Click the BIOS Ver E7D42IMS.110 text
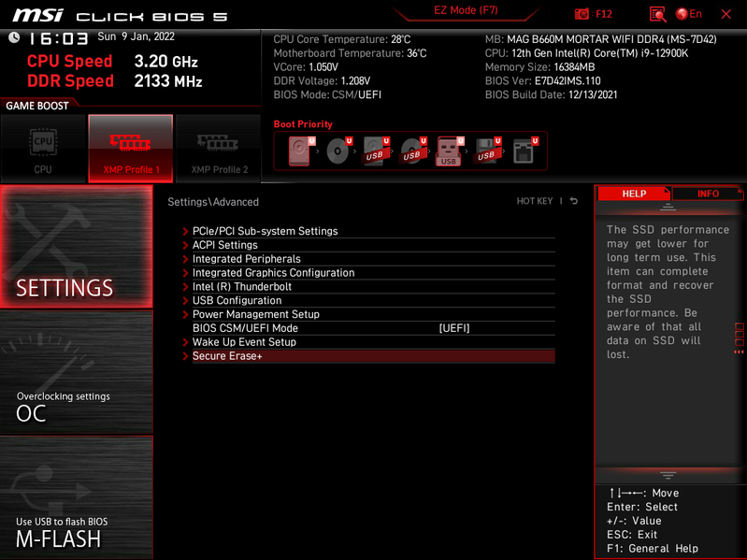The height and width of the screenshot is (560, 747). tap(542, 81)
